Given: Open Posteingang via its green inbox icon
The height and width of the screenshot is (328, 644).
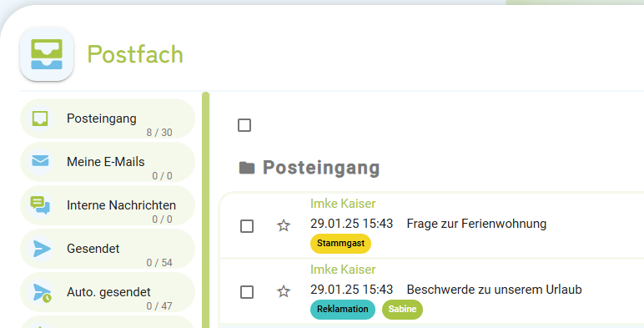Looking at the screenshot, I should tap(40, 119).
